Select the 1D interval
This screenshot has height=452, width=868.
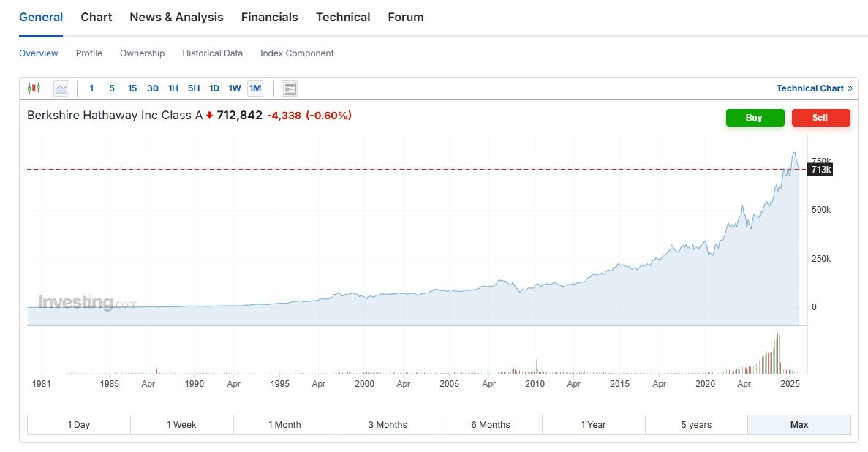tap(214, 88)
